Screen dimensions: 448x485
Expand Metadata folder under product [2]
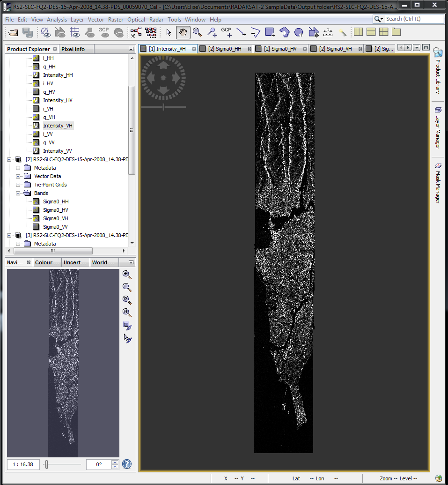tap(18, 168)
